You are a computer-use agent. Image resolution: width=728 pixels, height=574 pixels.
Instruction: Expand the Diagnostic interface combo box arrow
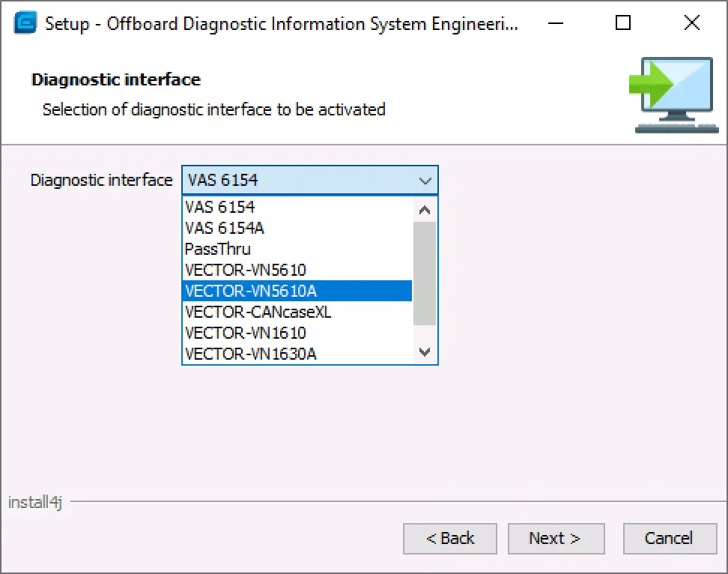point(425,181)
